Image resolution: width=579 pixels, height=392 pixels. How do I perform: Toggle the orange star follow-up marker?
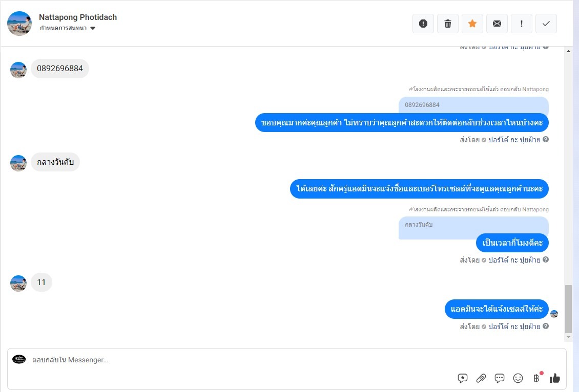point(472,24)
